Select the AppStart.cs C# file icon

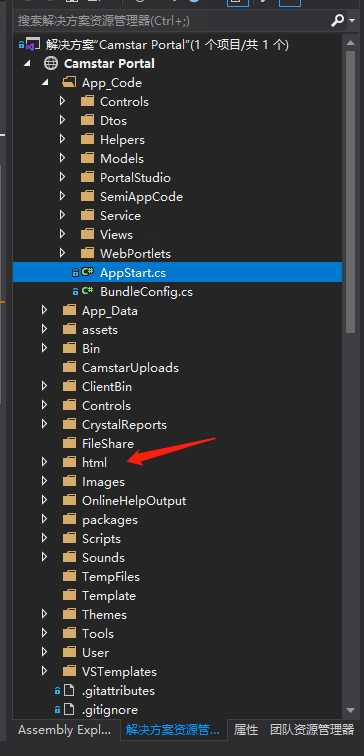pyautogui.click(x=88, y=272)
